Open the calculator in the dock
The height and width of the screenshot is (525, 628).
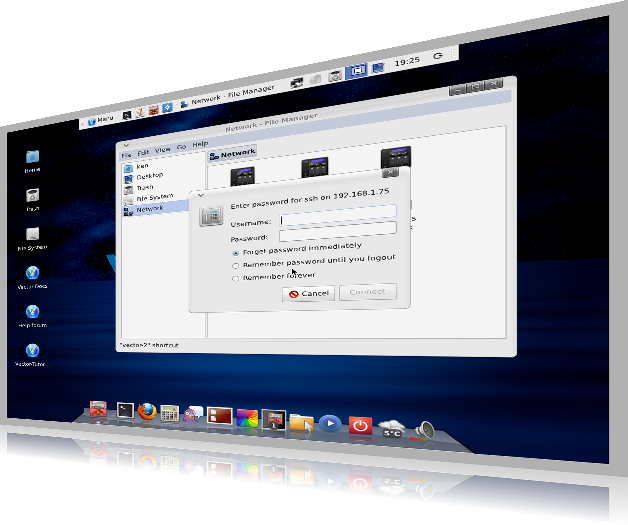[169, 411]
